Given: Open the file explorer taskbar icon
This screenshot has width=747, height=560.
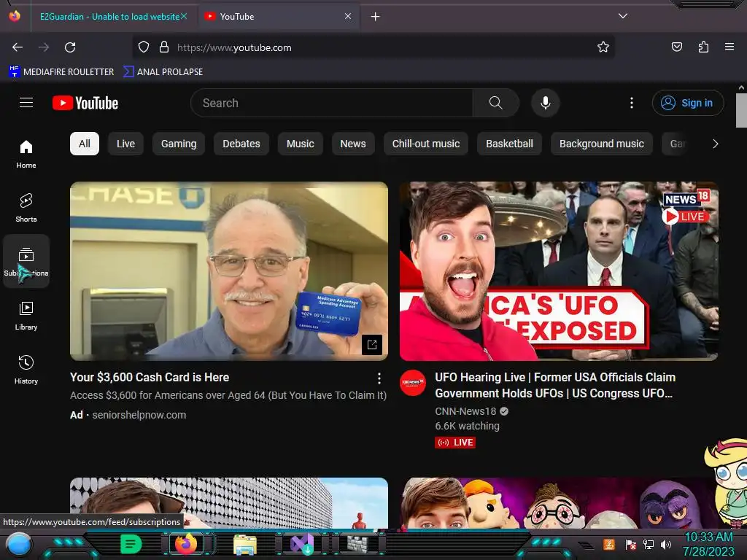Looking at the screenshot, I should coord(245,544).
